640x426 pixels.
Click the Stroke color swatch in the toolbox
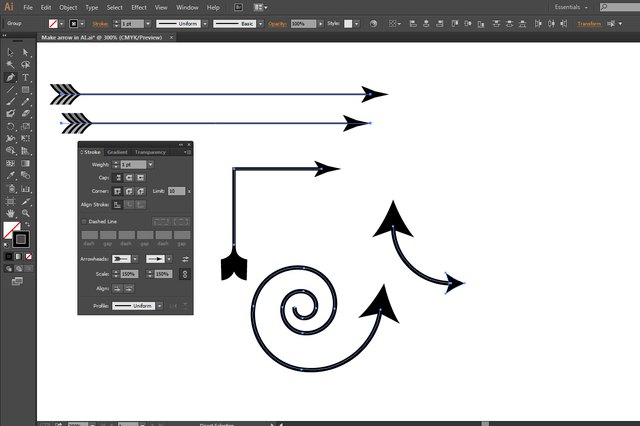[x=21, y=239]
